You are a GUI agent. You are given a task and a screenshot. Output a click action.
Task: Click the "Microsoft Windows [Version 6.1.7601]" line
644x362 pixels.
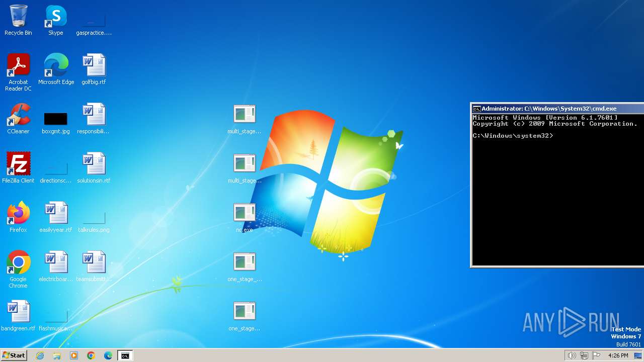click(545, 118)
